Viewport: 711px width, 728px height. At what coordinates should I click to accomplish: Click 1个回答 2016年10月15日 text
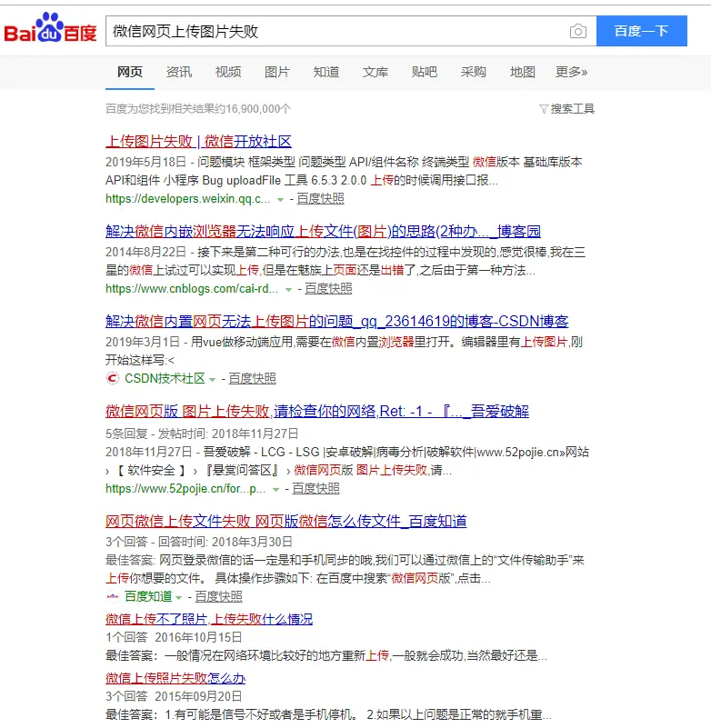pos(174,637)
